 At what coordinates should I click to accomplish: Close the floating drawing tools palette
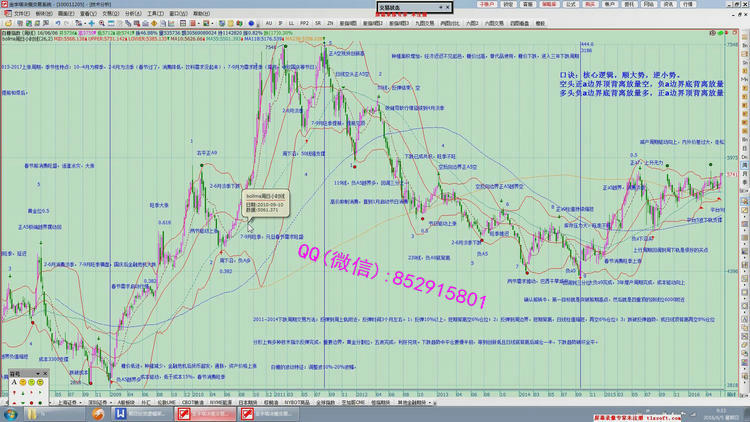click(47, 372)
